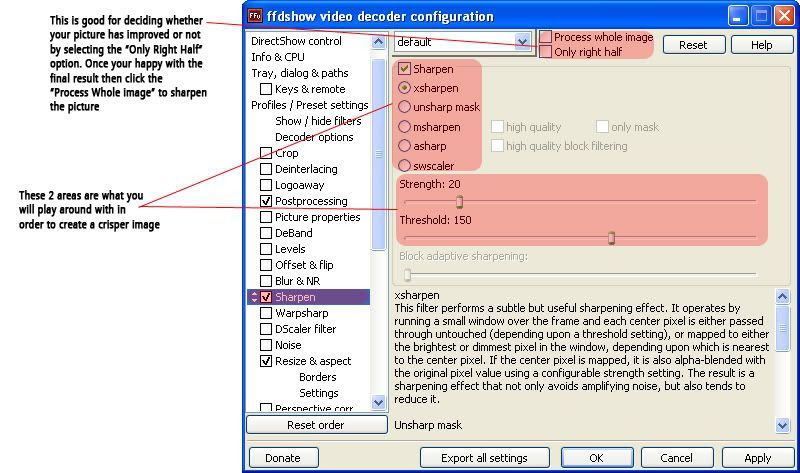Image resolution: width=800 pixels, height=473 pixels.
Task: Minimize the ffdshow configuration window
Action: [738, 16]
